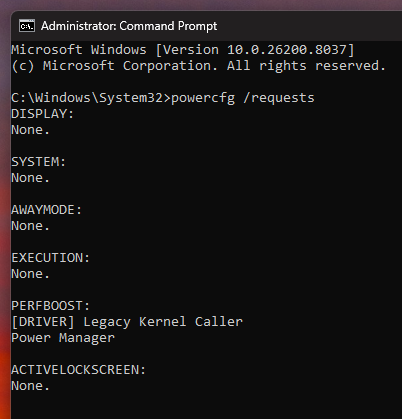The image size is (402, 419).
Task: Click the '[DRIVER] Legacy Kernel Caller' line
Action: coord(127,322)
